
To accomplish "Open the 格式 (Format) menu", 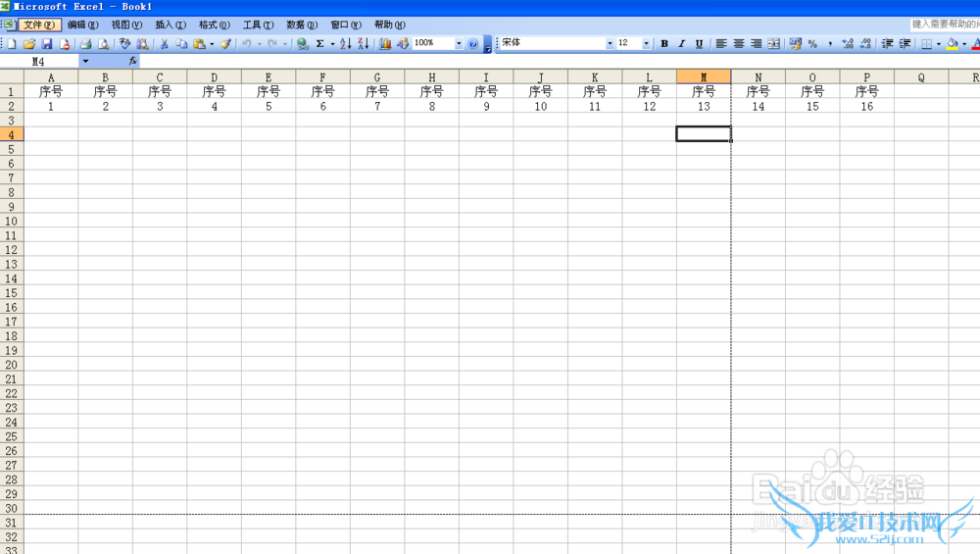I will pos(215,25).
